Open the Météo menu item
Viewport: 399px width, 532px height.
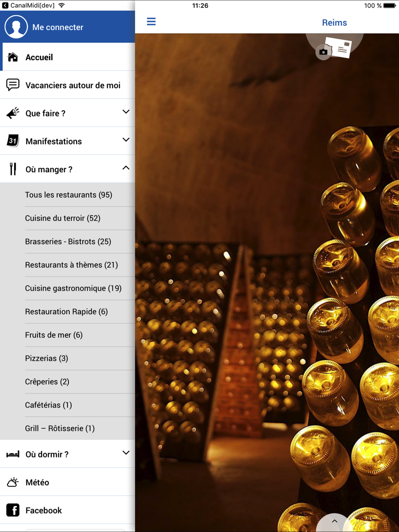pyautogui.click(x=67, y=482)
